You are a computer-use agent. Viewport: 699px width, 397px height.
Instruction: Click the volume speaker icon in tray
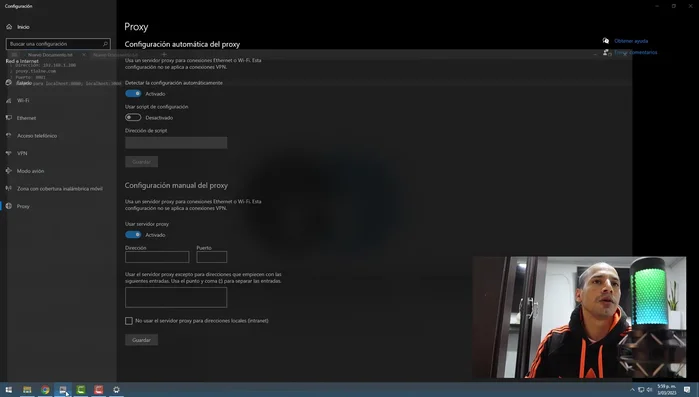click(x=650, y=390)
